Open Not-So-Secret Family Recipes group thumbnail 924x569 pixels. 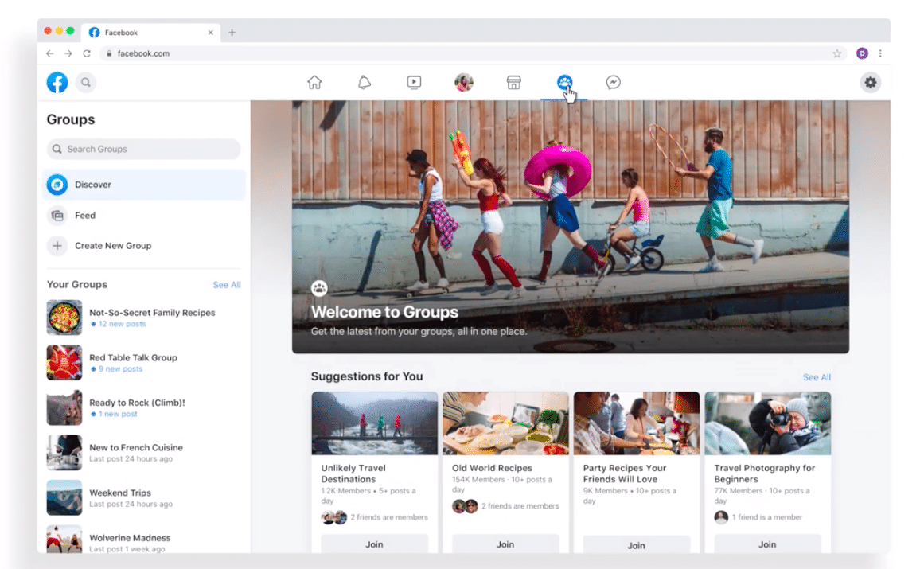(64, 318)
